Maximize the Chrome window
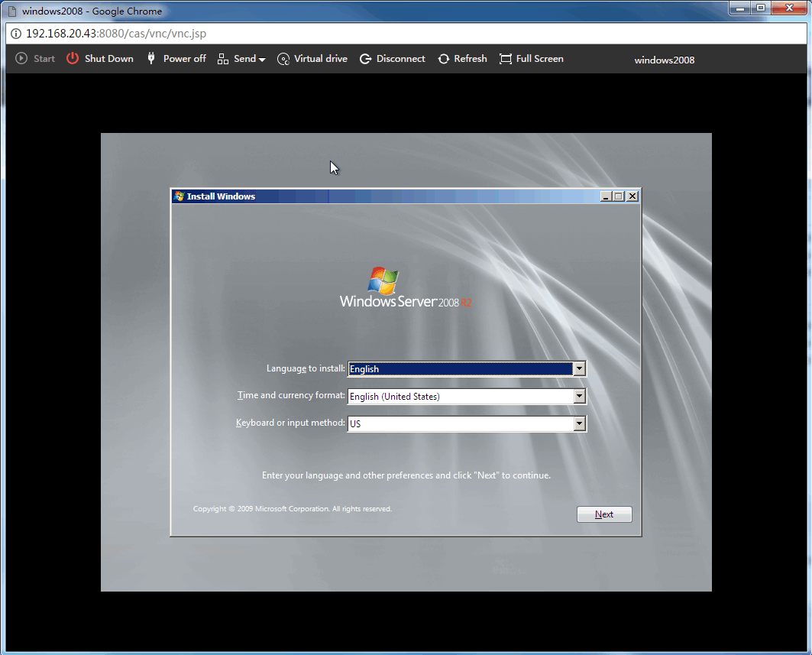Image resolution: width=812 pixels, height=655 pixels. (761, 8)
